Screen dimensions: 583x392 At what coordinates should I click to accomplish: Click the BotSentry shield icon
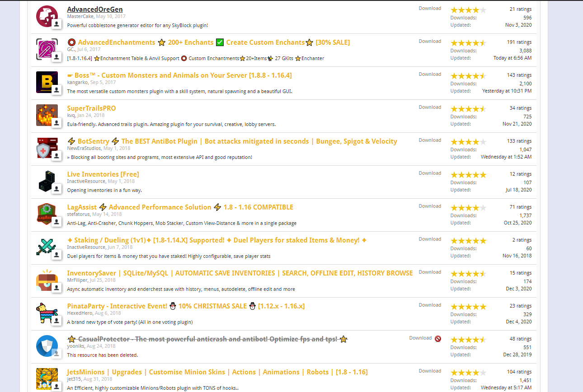(x=47, y=148)
